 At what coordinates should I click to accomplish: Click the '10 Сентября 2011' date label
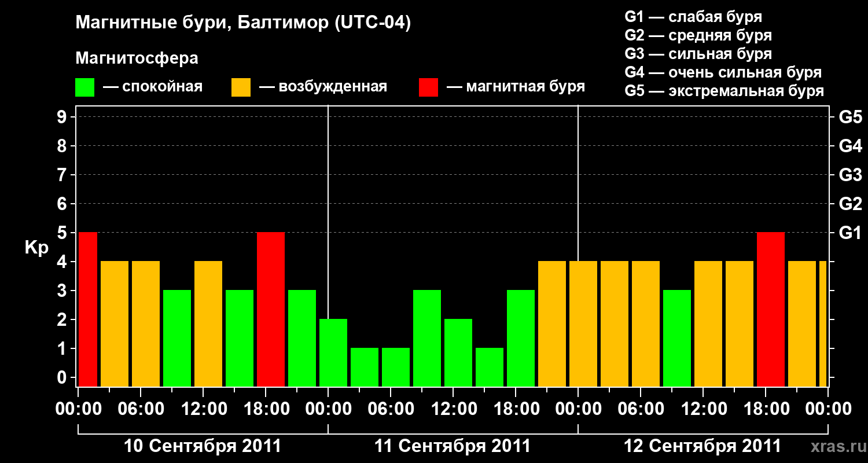pyautogui.click(x=203, y=446)
